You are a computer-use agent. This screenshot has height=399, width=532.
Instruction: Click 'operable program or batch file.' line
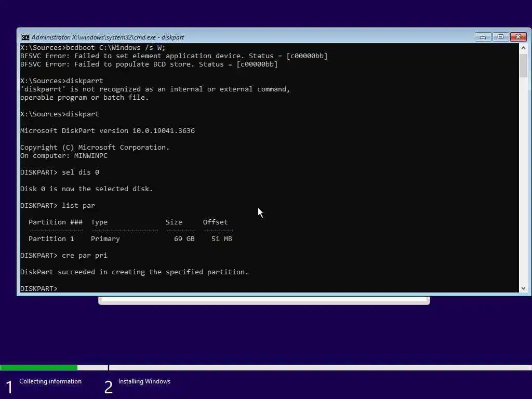click(x=85, y=97)
